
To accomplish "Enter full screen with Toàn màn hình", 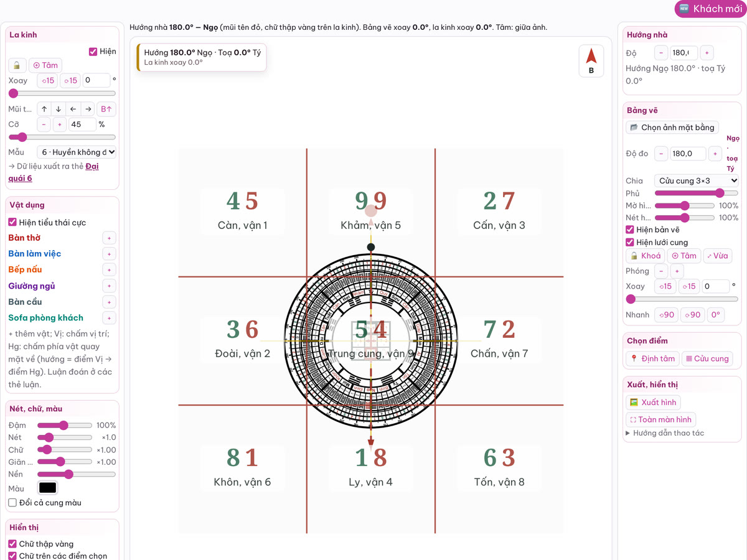I will 660,420.
